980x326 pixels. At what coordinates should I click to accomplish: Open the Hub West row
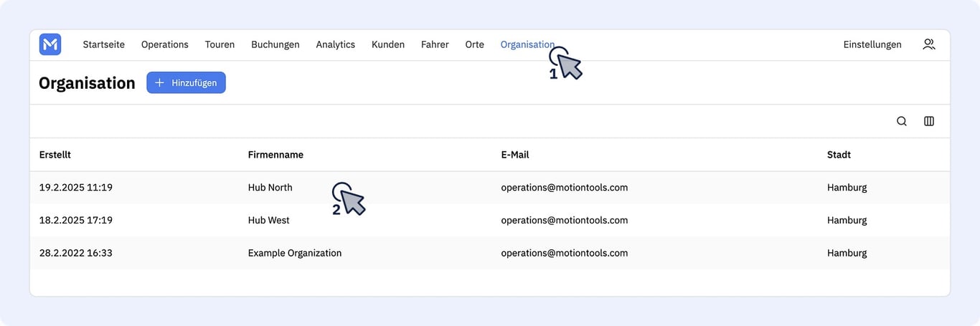click(x=490, y=220)
